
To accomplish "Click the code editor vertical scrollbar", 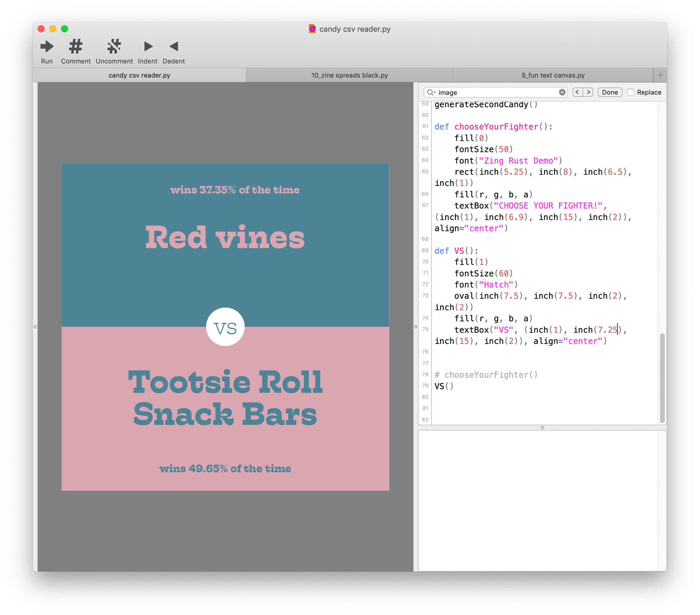I will [x=662, y=378].
